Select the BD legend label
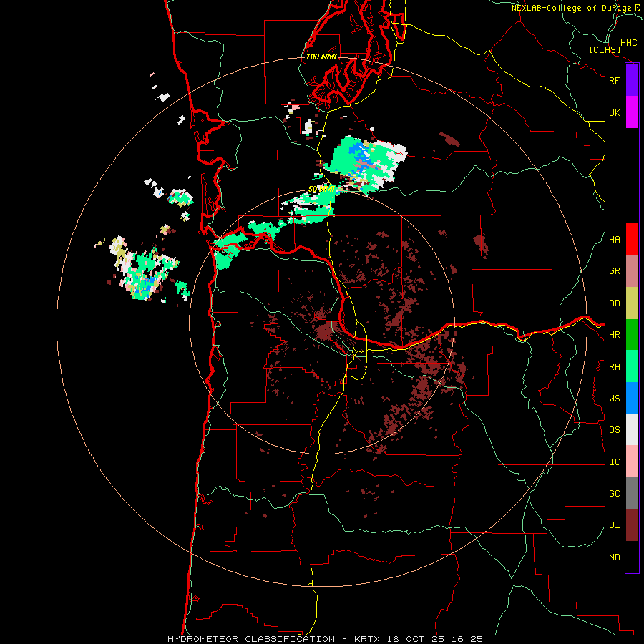This screenshot has width=644, height=644. (615, 303)
